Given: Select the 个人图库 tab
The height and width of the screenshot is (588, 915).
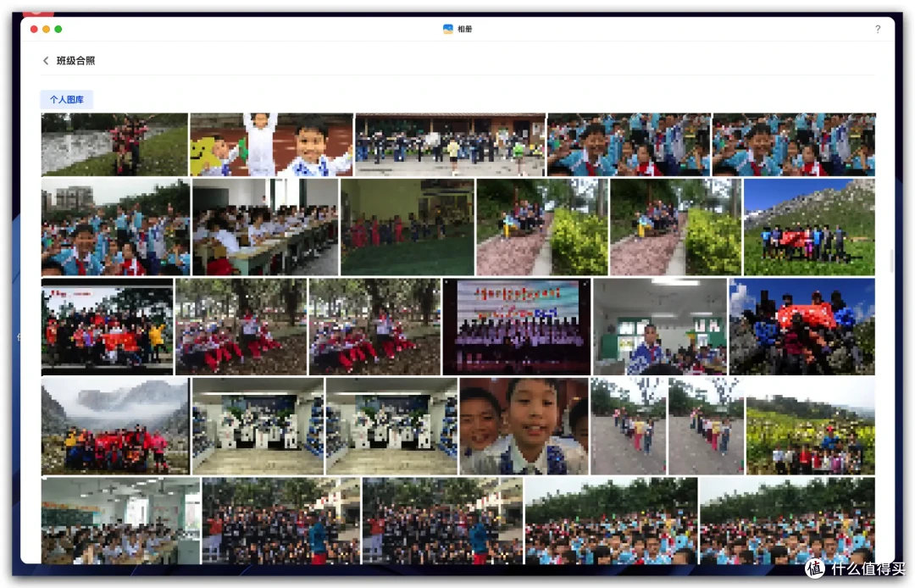Looking at the screenshot, I should pyautogui.click(x=67, y=100).
